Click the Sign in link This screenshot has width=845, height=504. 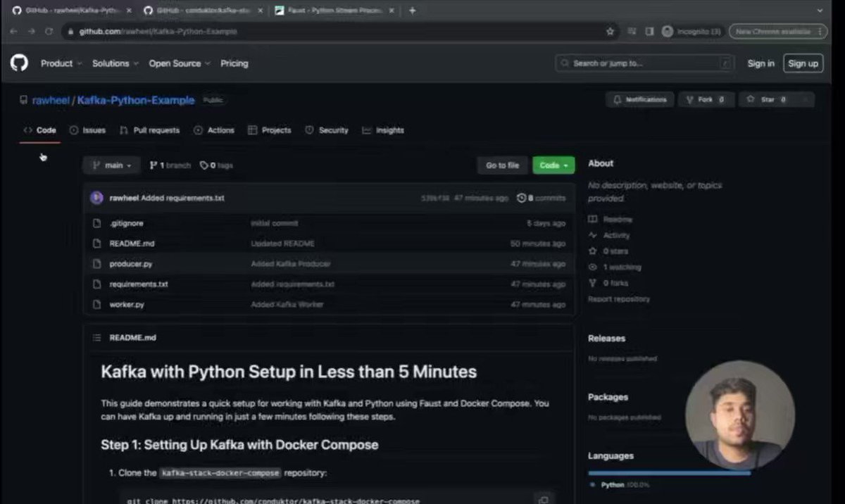tap(760, 63)
